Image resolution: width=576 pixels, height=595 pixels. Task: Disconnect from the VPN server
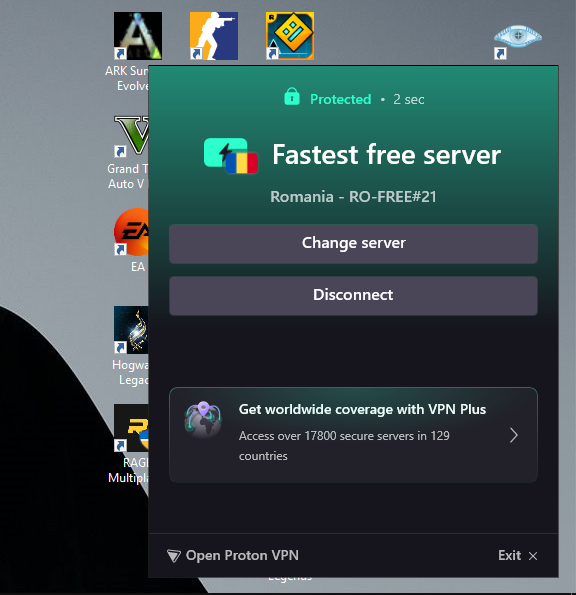[x=353, y=296]
